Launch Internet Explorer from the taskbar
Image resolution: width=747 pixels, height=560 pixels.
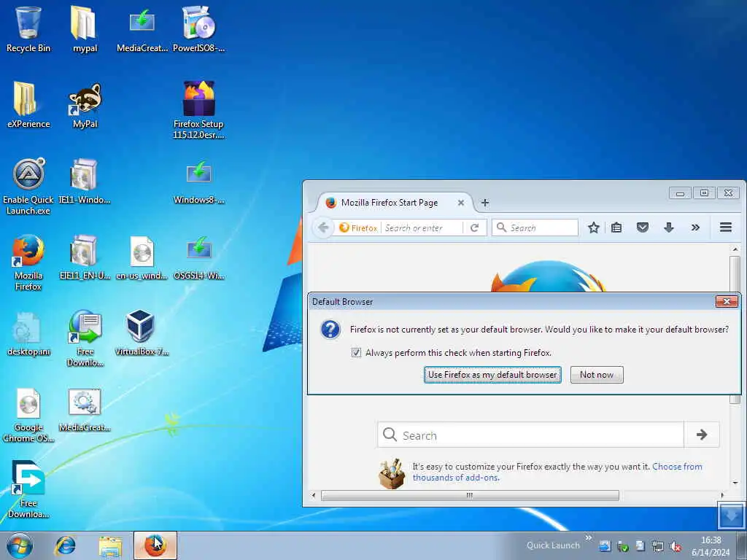(x=65, y=545)
